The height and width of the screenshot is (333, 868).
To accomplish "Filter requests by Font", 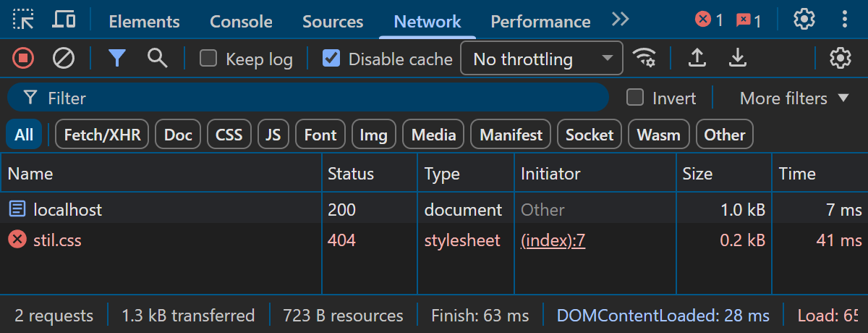I will pos(320,135).
